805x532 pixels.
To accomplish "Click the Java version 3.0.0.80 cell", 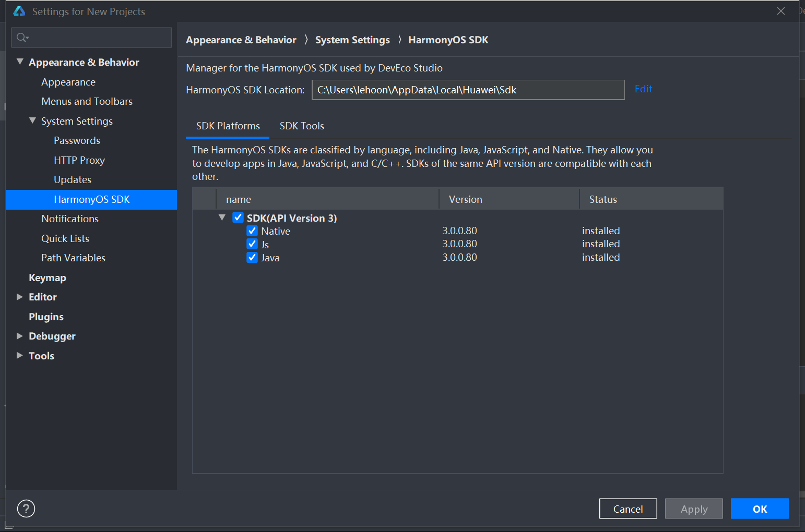I will point(460,257).
